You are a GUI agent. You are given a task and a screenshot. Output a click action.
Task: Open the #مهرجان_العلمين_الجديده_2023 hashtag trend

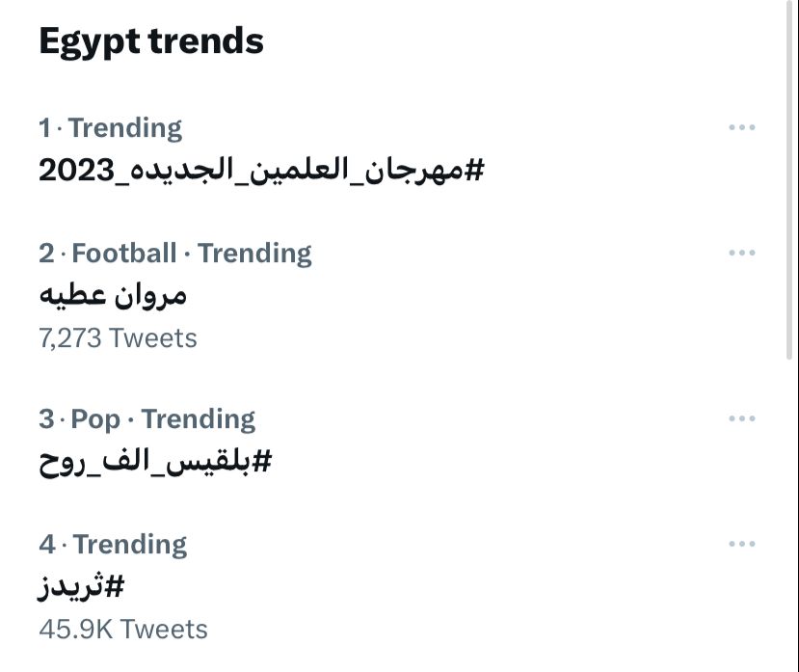tap(261, 171)
